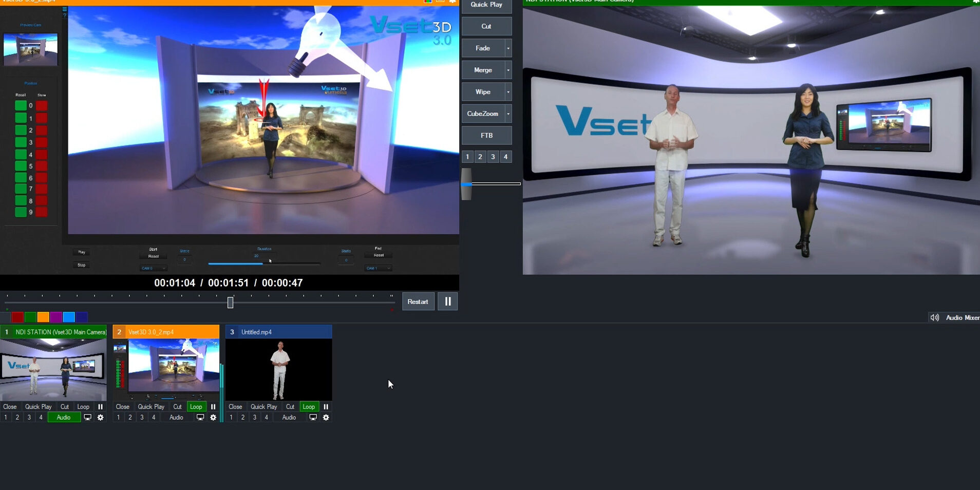Image resolution: width=980 pixels, height=490 pixels.
Task: Open the Wipe transition dropdown arrow
Action: click(508, 92)
